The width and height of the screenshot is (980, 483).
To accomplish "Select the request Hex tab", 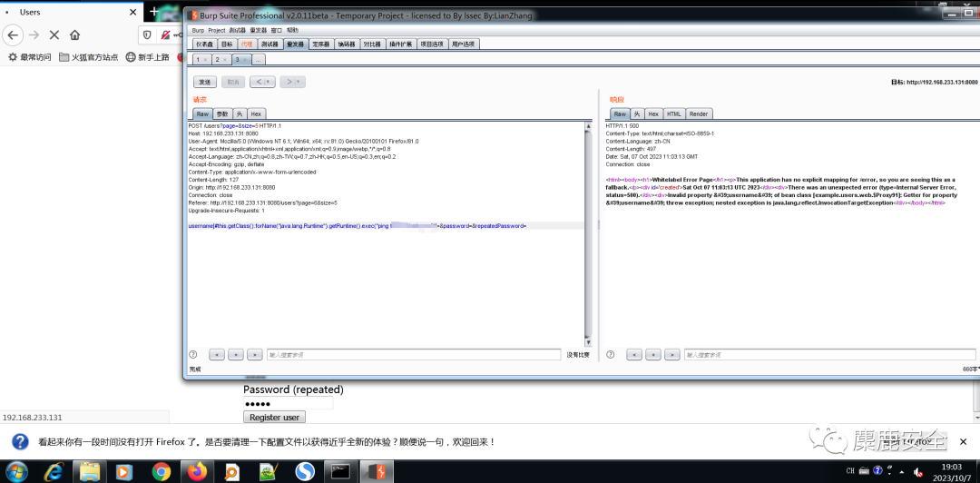I will tap(256, 113).
